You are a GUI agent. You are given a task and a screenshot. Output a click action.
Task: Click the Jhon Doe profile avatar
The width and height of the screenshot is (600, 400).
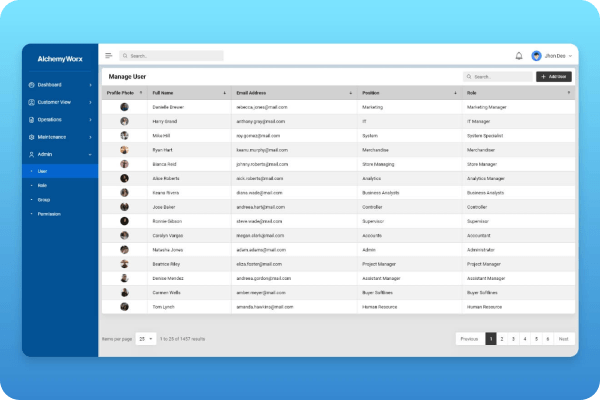tap(536, 56)
